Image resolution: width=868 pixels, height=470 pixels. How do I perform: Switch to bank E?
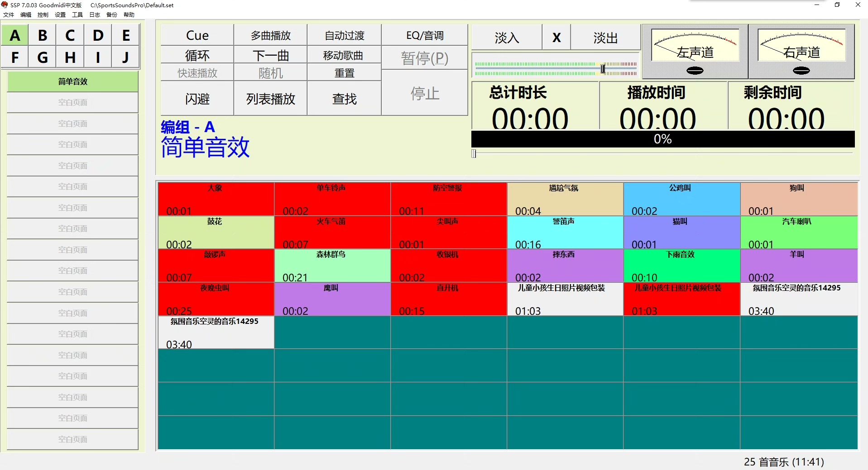(x=126, y=35)
